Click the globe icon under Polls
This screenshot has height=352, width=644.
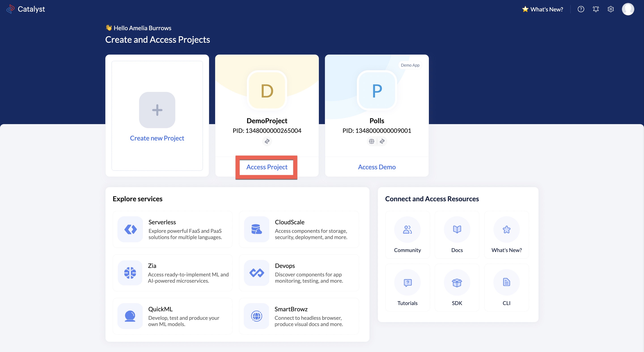(371, 141)
